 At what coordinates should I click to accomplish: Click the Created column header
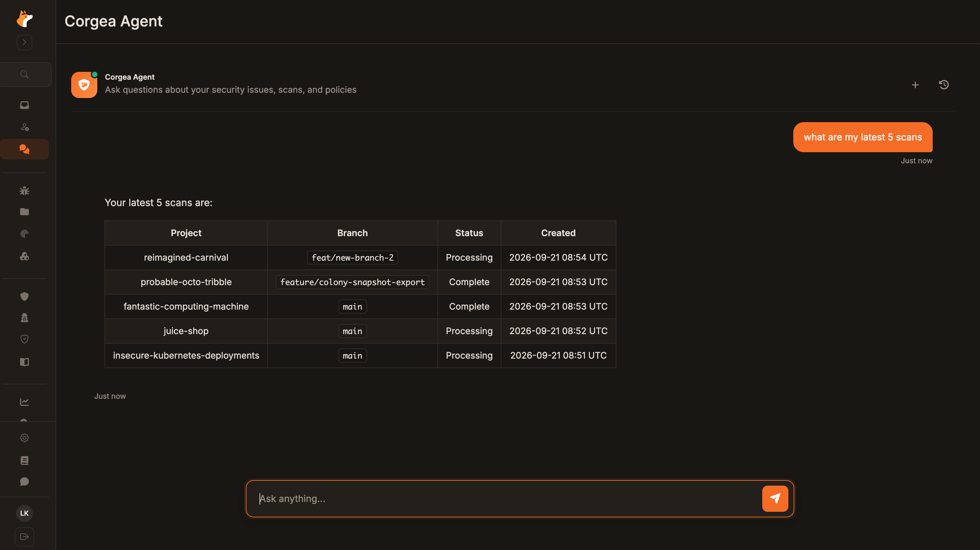[x=558, y=233]
